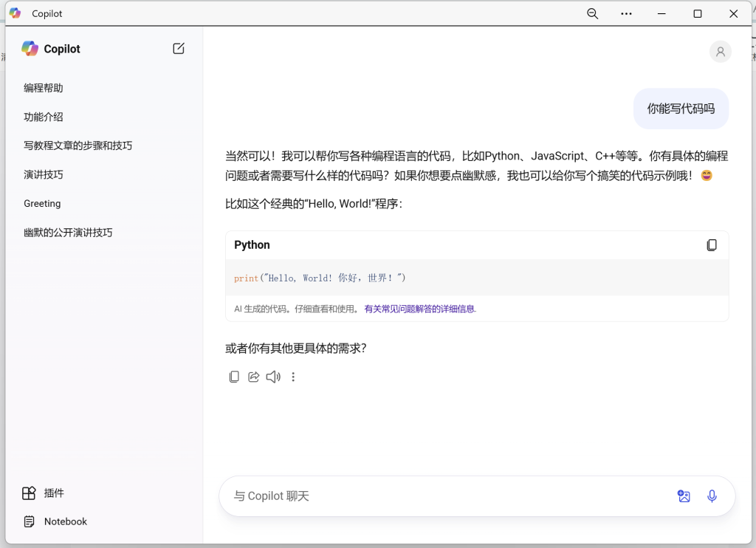
Task: Add an image to your message
Action: coord(684,496)
